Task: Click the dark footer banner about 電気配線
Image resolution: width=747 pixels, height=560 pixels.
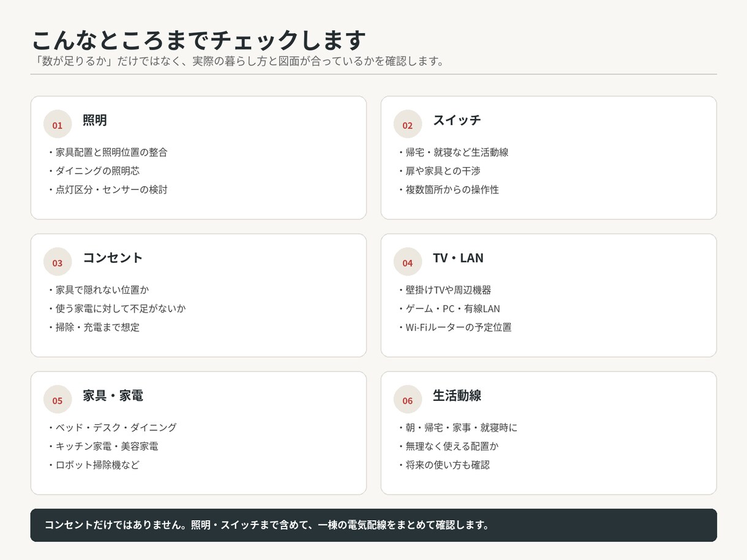Action: (374, 525)
